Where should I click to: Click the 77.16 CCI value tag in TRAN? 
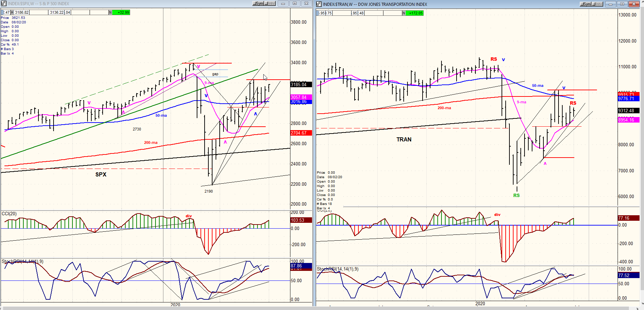click(x=629, y=218)
